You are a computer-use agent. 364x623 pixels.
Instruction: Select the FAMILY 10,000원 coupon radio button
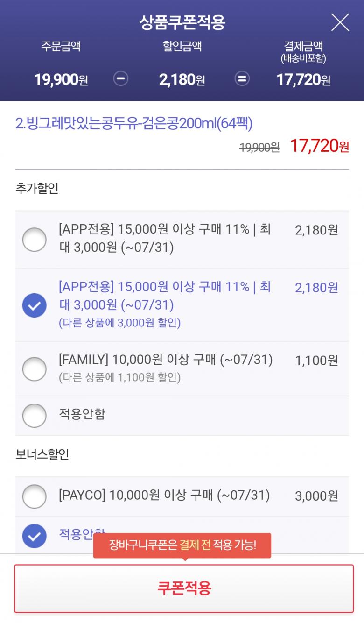coord(35,369)
